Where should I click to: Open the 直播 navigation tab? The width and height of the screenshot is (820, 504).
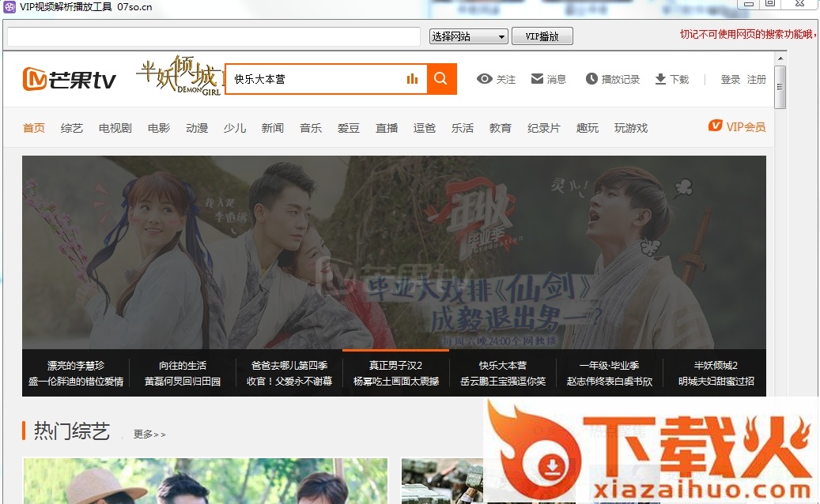387,128
